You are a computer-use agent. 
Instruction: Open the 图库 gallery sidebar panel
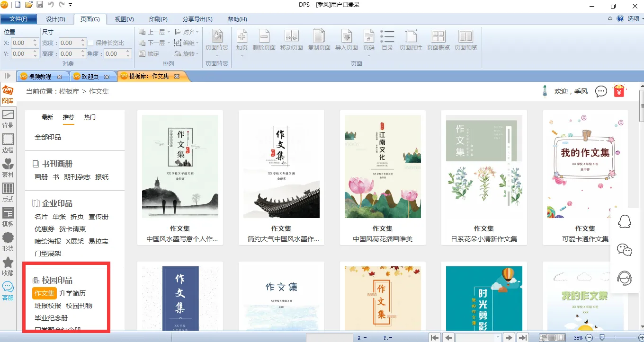point(8,94)
